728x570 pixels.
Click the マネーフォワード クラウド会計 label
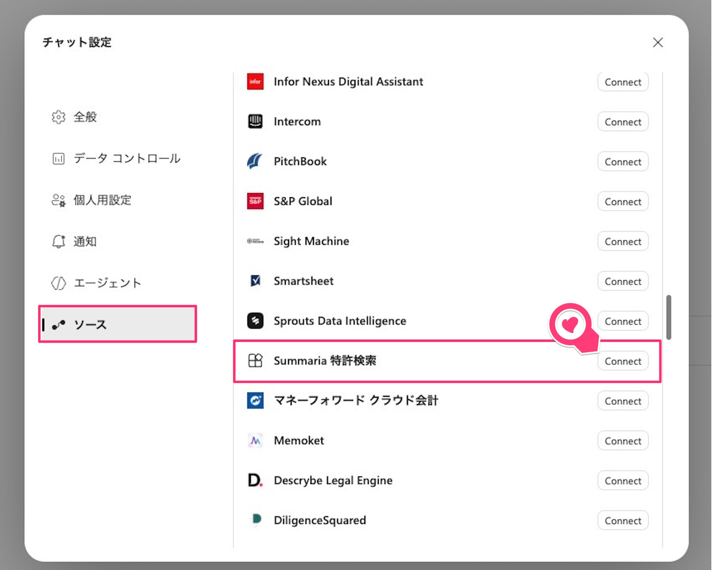point(356,400)
